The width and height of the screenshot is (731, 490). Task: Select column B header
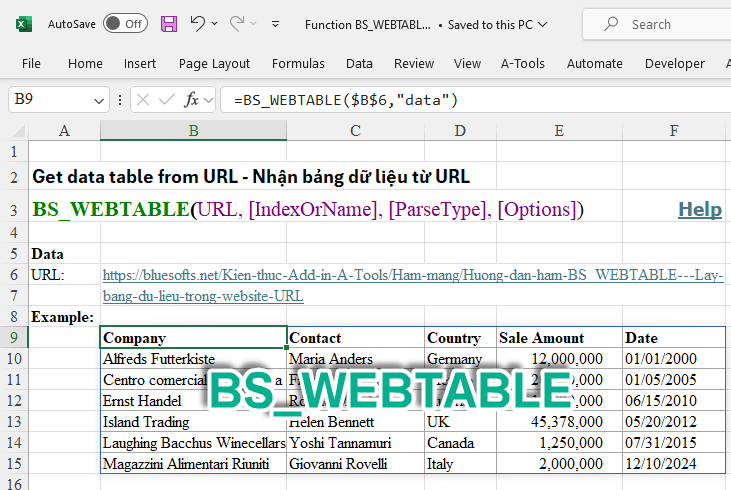pos(193,131)
